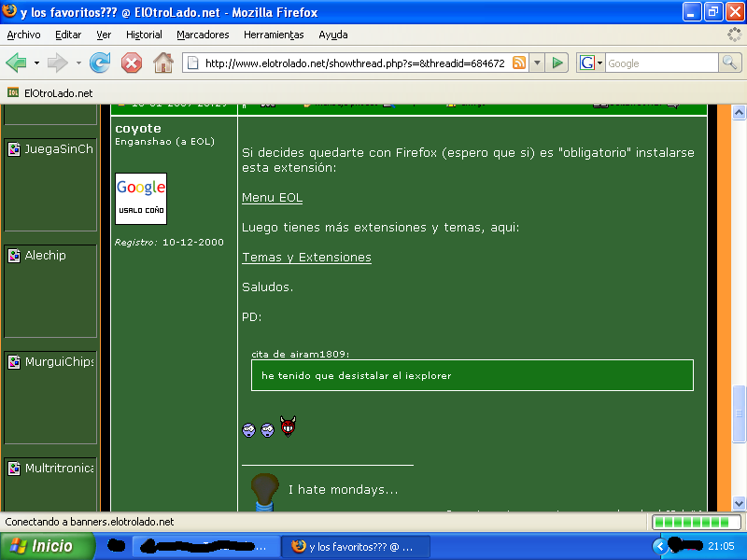Click the 'I hate mondays...' signature text
Image resolution: width=747 pixels, height=560 pixels.
tap(343, 489)
